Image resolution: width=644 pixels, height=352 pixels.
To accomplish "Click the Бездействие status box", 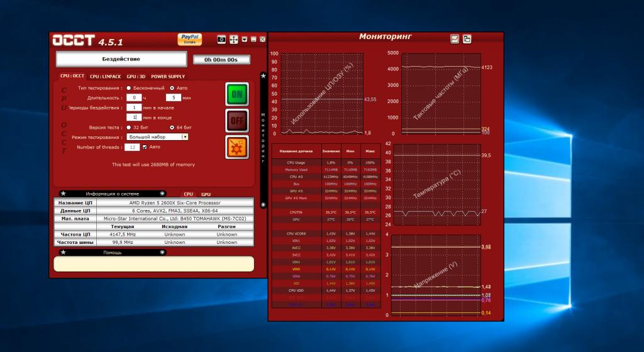I will (x=121, y=59).
